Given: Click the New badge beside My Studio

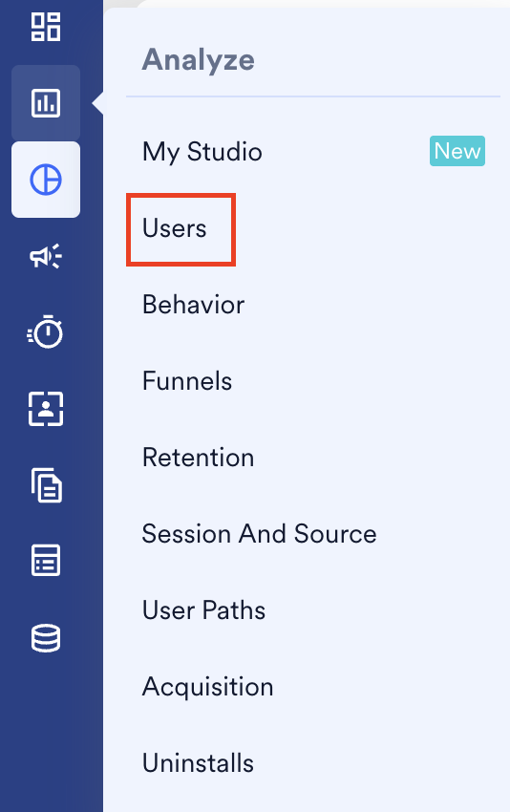Looking at the screenshot, I should coord(457,151).
